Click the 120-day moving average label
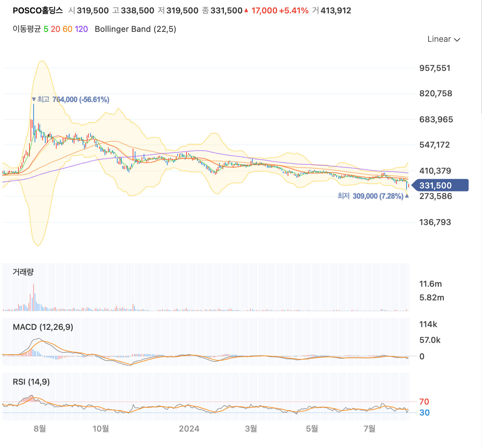 tap(81, 29)
